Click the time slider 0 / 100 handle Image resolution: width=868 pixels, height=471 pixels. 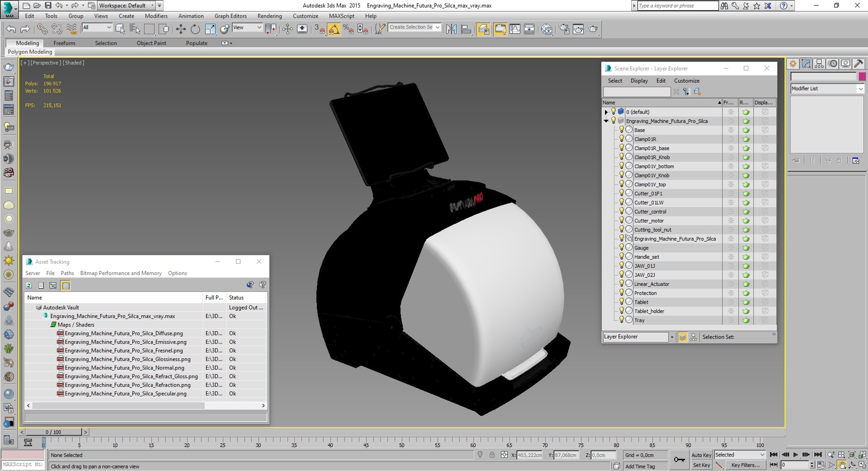pos(53,432)
